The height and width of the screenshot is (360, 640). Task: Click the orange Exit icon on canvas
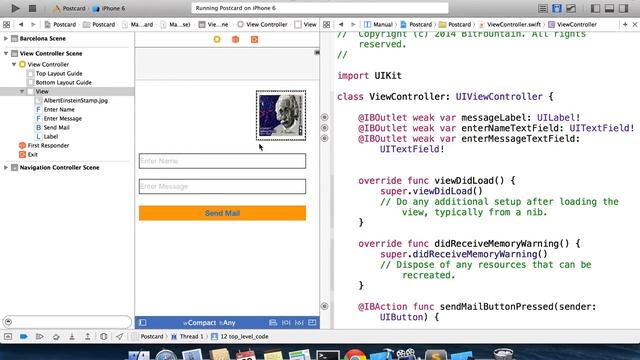[x=254, y=40]
